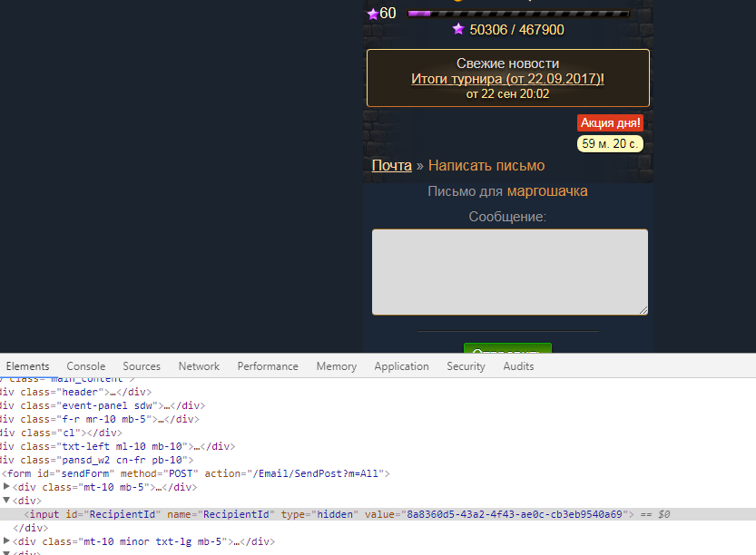Go back to Почта mail link
The width and height of the screenshot is (756, 555).
coord(391,165)
